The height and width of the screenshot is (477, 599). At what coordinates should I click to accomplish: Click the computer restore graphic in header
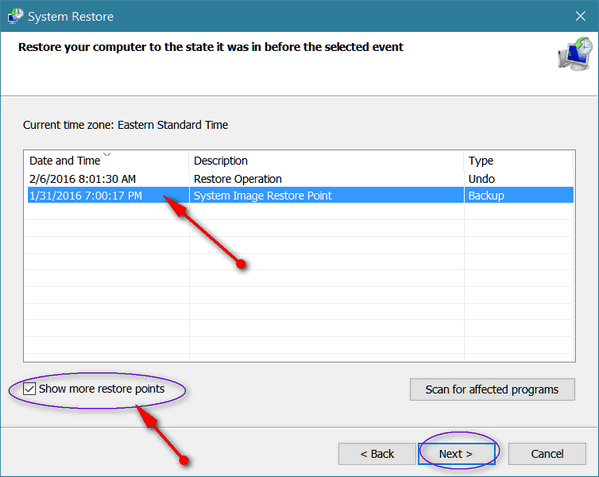pyautogui.click(x=575, y=53)
